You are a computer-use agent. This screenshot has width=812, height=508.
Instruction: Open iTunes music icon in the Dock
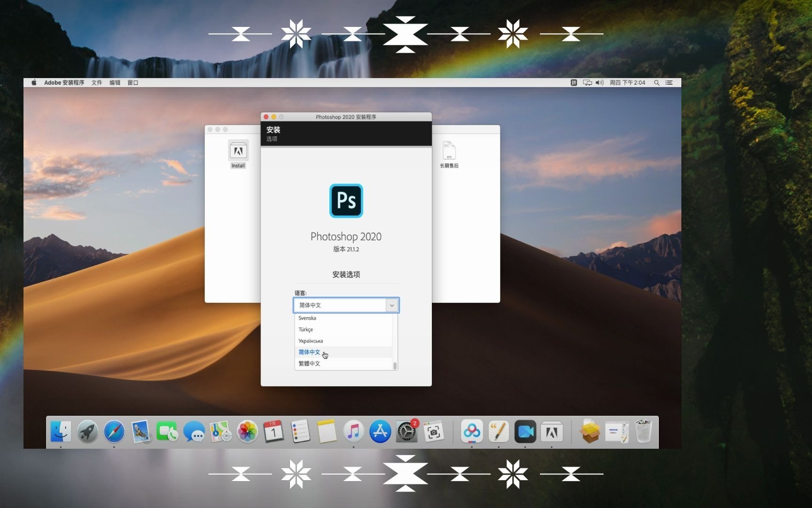(353, 431)
